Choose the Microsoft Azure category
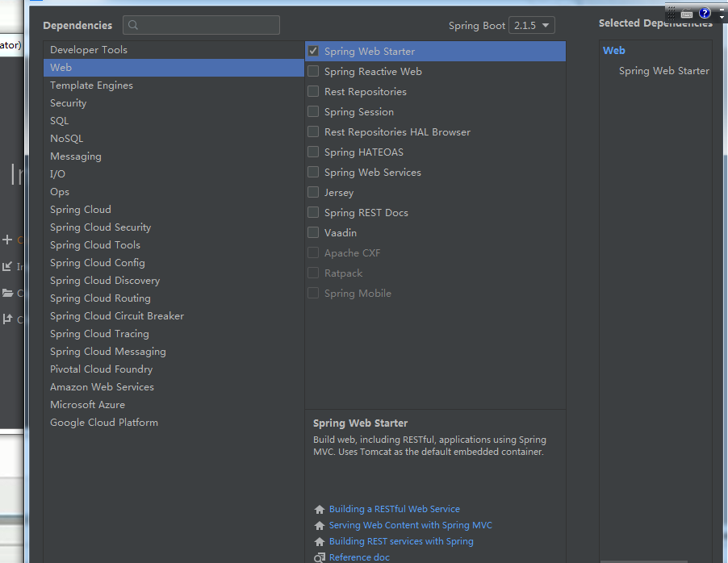This screenshot has width=728, height=563. pos(174,405)
